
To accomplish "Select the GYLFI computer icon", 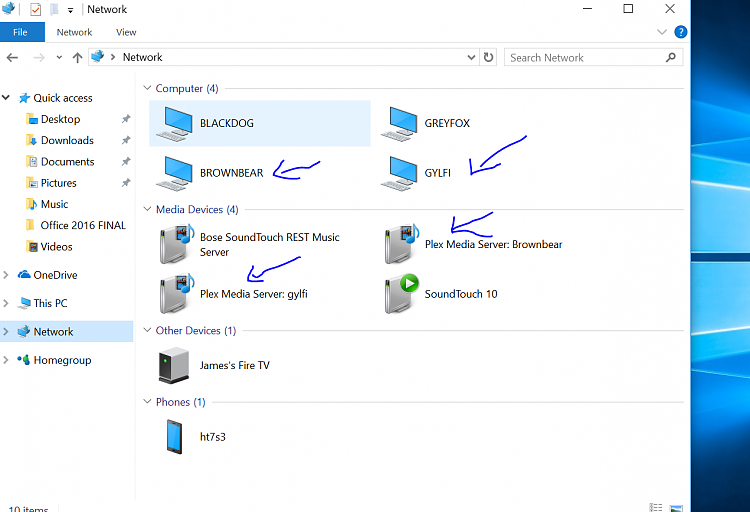I will pyautogui.click(x=399, y=173).
